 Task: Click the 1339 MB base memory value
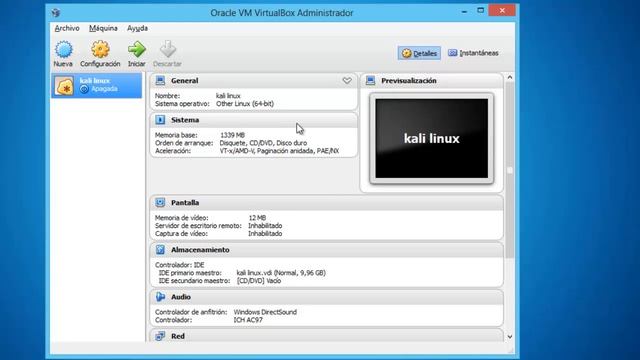click(232, 135)
